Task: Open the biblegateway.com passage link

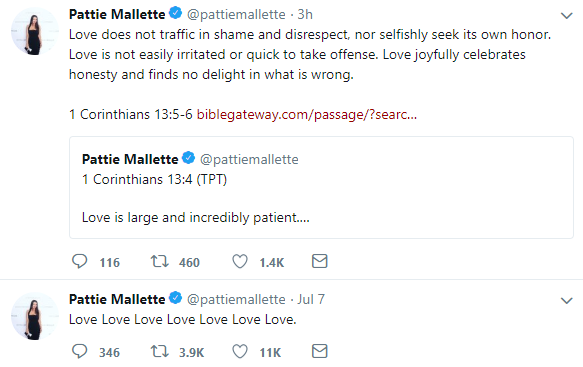Action: pos(307,115)
